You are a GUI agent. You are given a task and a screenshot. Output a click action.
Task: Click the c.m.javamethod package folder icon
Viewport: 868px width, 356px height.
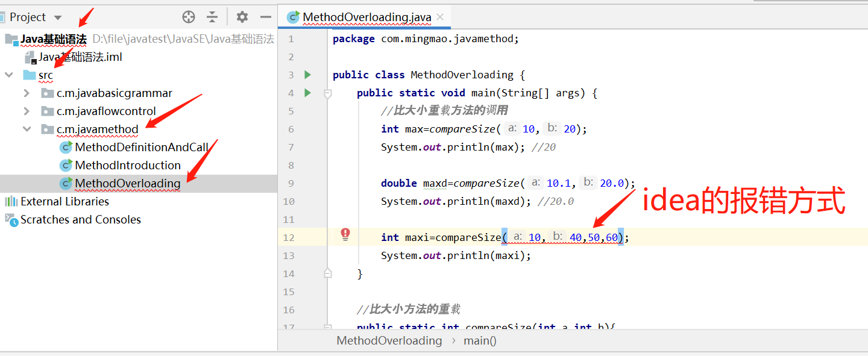pos(47,130)
